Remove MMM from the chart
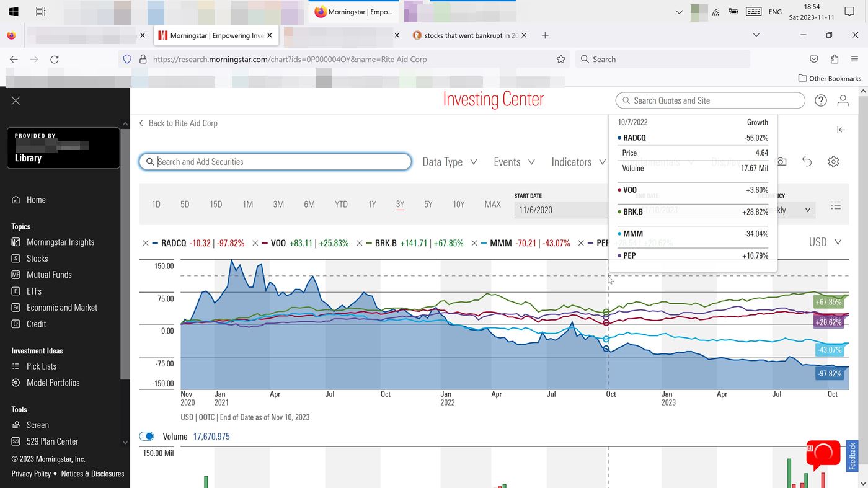The image size is (868, 488). click(474, 243)
